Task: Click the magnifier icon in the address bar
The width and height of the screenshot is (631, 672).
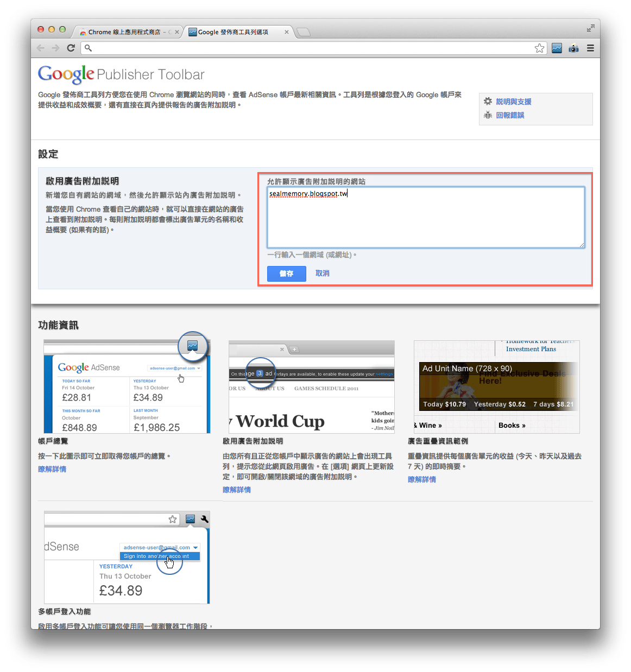Action: (x=89, y=48)
